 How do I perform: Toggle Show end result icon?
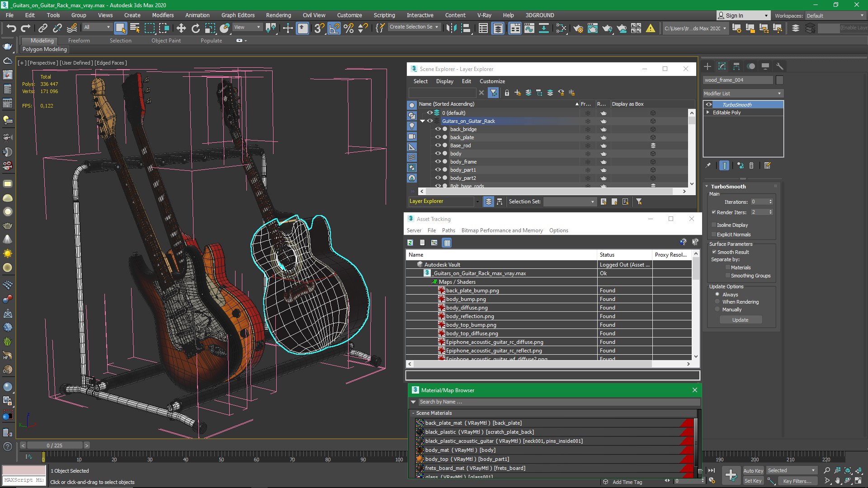(x=724, y=166)
